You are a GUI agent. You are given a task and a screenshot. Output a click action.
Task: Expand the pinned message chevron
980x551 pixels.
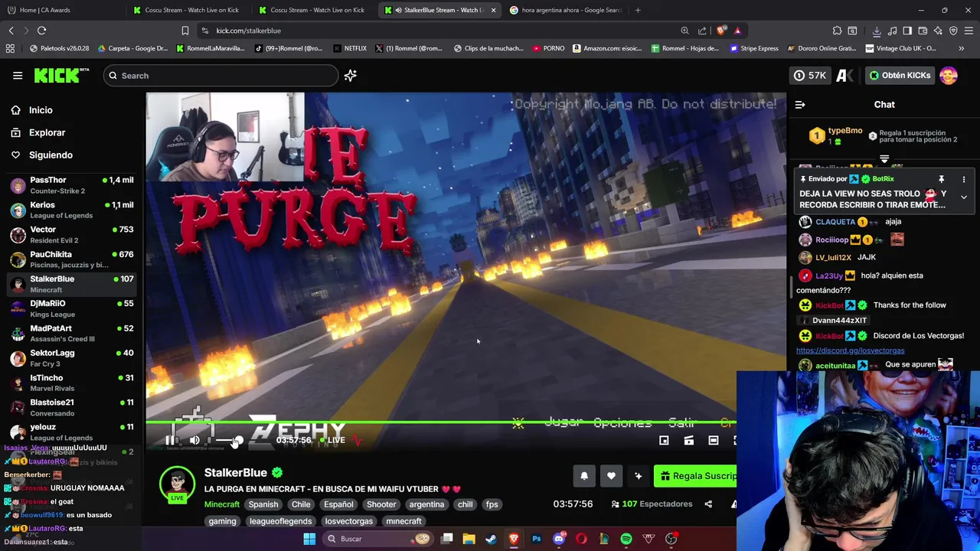pyautogui.click(x=964, y=197)
